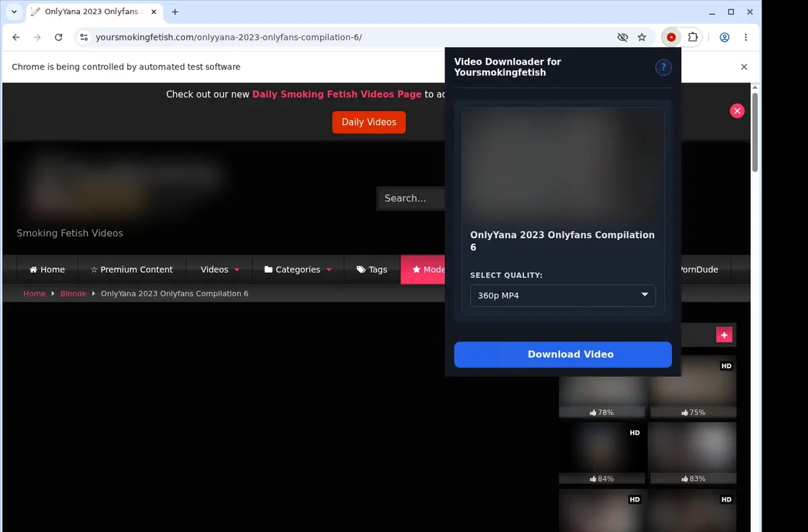Open the sidebar thumbnail rated 84%

(603, 453)
